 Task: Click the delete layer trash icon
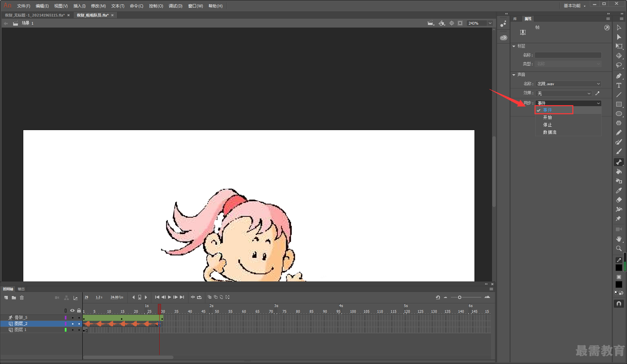click(x=22, y=298)
